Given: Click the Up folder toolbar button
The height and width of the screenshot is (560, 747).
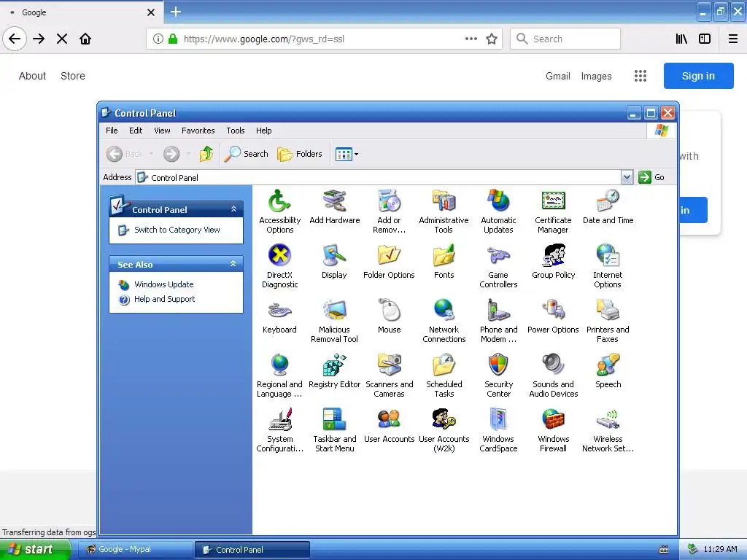Looking at the screenshot, I should pyautogui.click(x=206, y=154).
